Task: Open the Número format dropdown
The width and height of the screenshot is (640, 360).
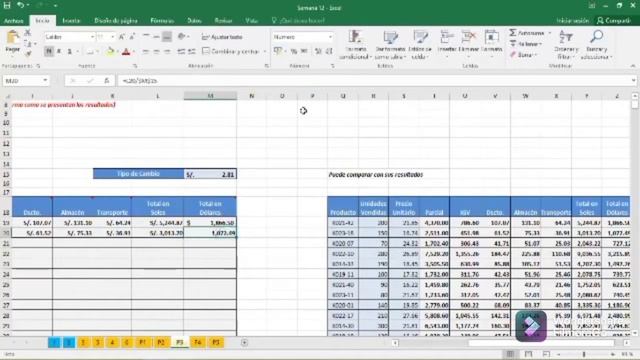Action: tap(330, 37)
